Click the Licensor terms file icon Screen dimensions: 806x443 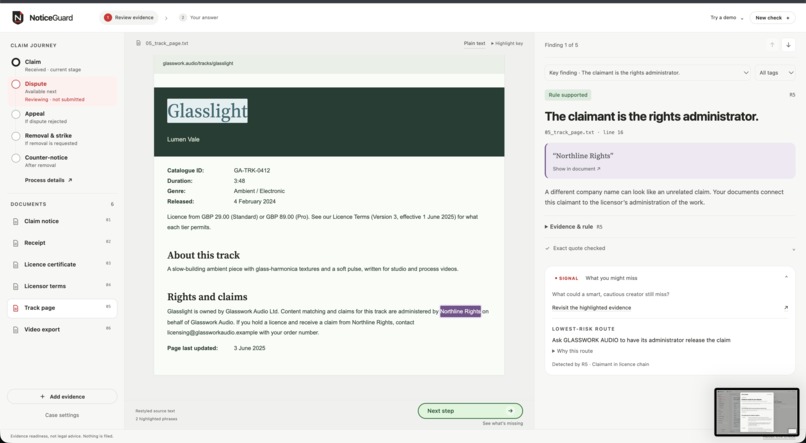(x=16, y=286)
